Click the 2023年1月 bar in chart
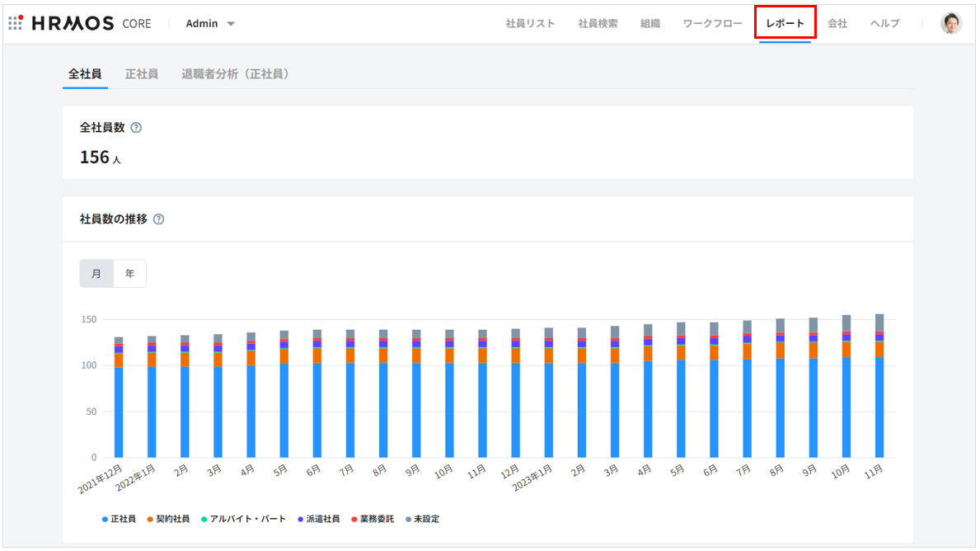Image resolution: width=980 pixels, height=551 pixels. [549, 396]
